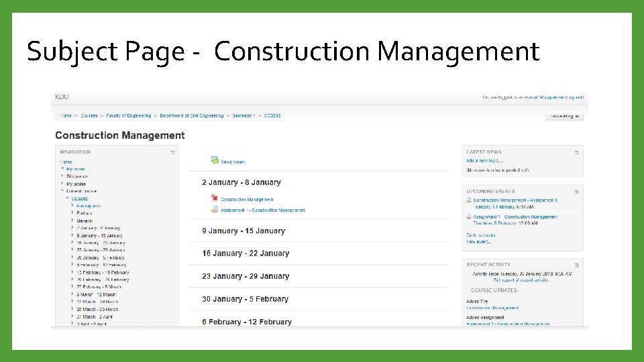Viewport: 644px width, 362px height.
Task: Collapse the Current course tree node arrow
Action: click(x=62, y=191)
